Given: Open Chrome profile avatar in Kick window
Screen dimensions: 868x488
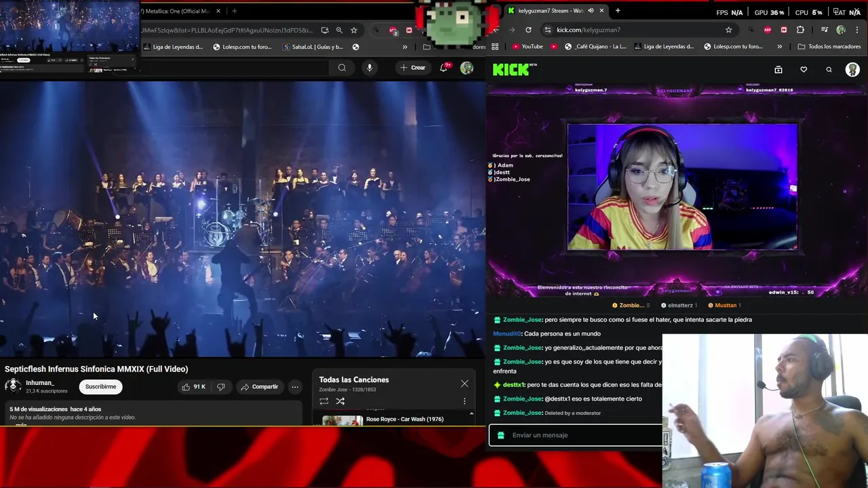Looking at the screenshot, I should pyautogui.click(x=841, y=30).
